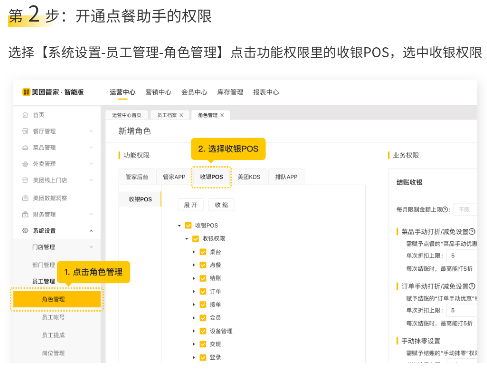Click the 美团管家 logo icon
The height and width of the screenshot is (370, 487).
26,92
